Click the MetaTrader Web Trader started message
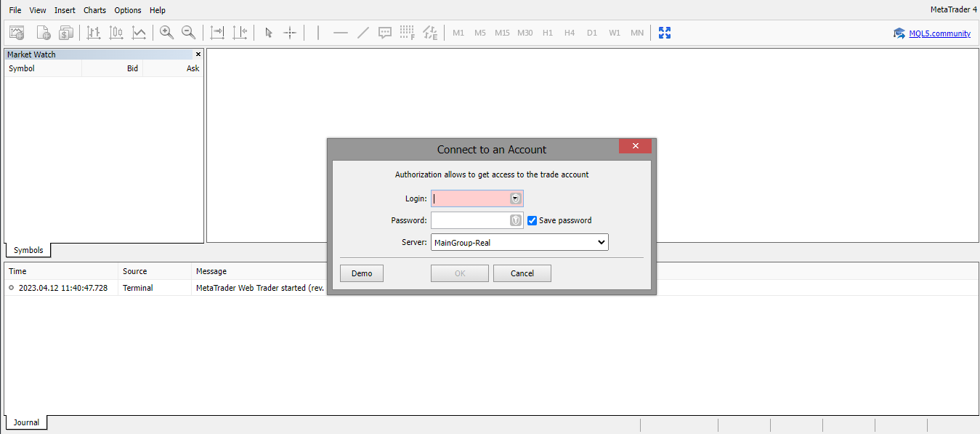This screenshot has height=434, width=980. 260,288
